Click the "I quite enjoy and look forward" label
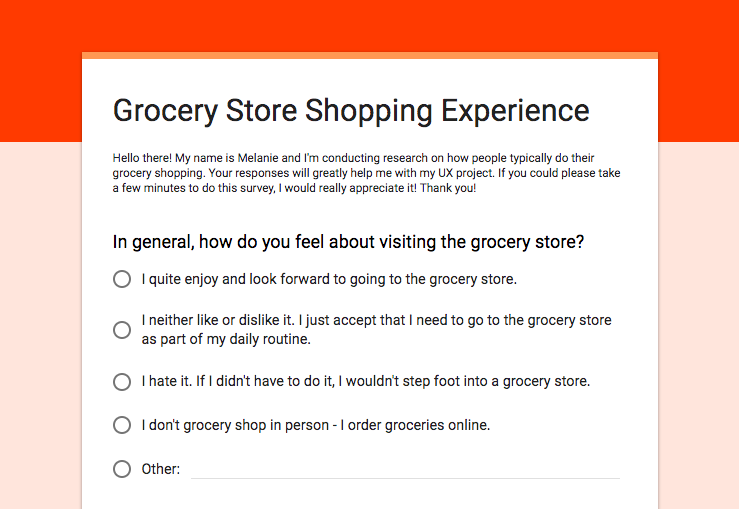 coord(329,279)
